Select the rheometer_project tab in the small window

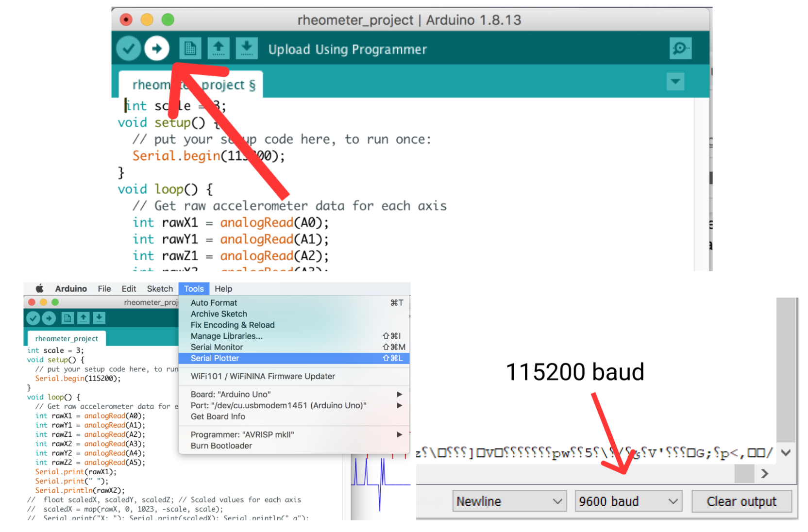coord(67,338)
